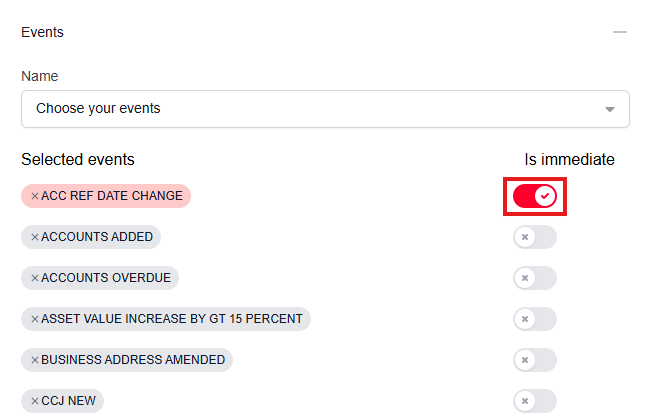Screen dimensions: 650x420
Task: Remove BUSINESS ADDRESS AMENDED event tag
Action: coord(34,360)
